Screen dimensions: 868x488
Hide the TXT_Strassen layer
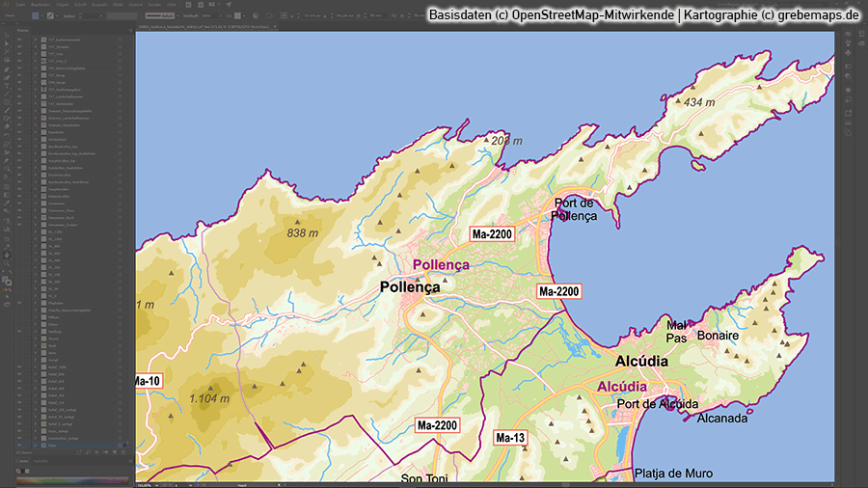pyautogui.click(x=20, y=46)
